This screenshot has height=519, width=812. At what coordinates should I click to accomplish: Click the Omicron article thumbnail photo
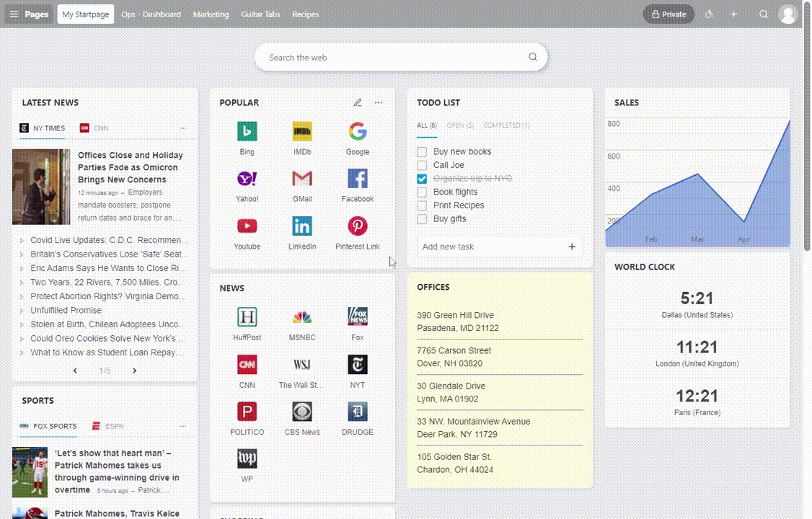point(41,187)
